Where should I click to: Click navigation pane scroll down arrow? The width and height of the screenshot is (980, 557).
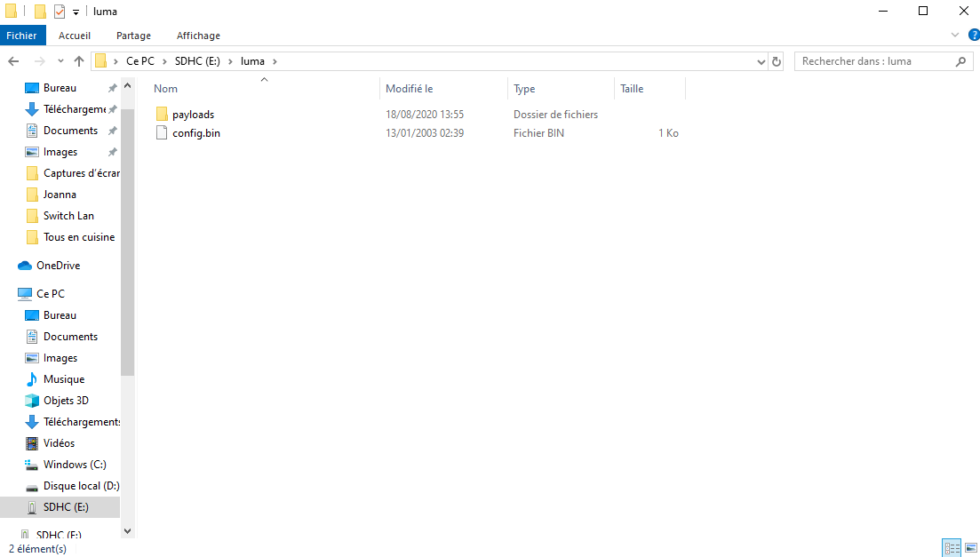(x=128, y=531)
